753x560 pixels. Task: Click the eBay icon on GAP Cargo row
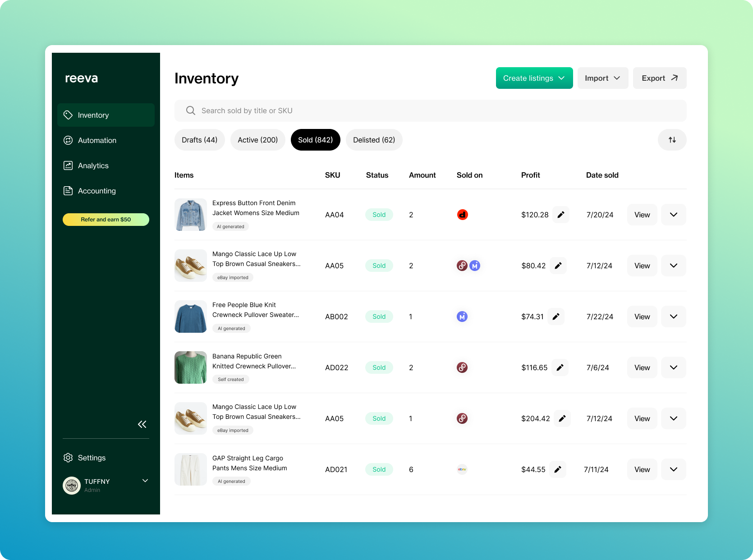click(x=462, y=469)
